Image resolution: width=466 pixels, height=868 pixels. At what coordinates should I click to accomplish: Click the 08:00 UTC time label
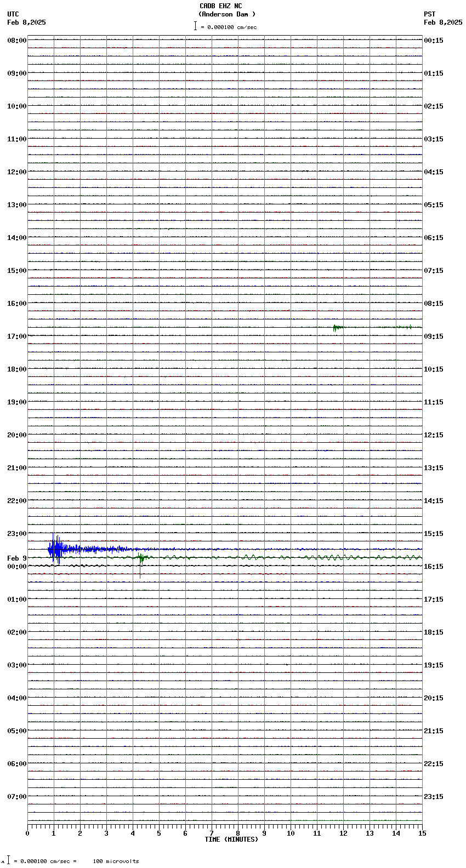tap(16, 41)
